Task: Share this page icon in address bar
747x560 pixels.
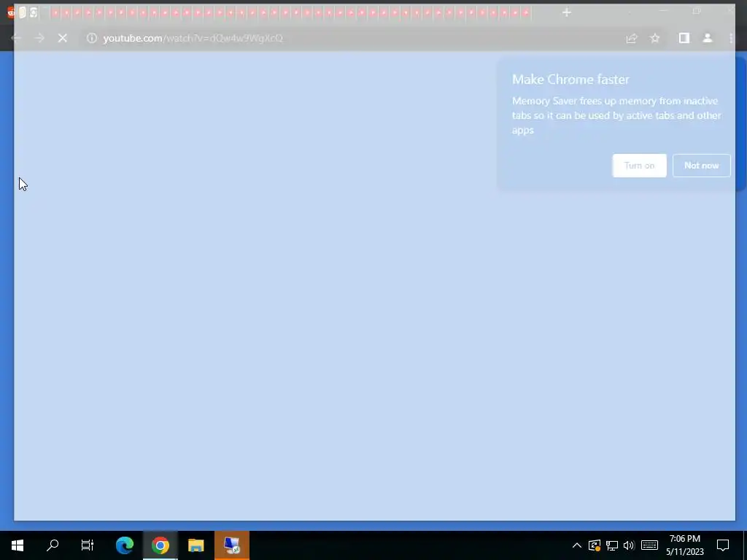Action: 632,38
